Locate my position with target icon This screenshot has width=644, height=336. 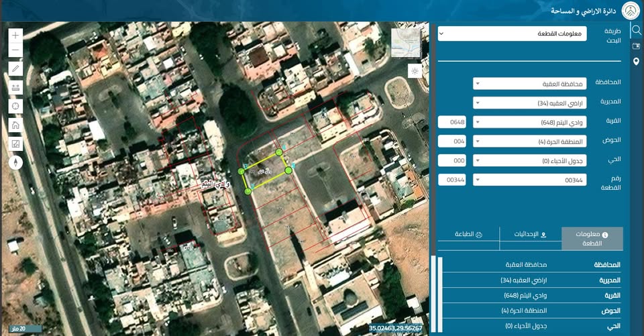pyautogui.click(x=15, y=106)
